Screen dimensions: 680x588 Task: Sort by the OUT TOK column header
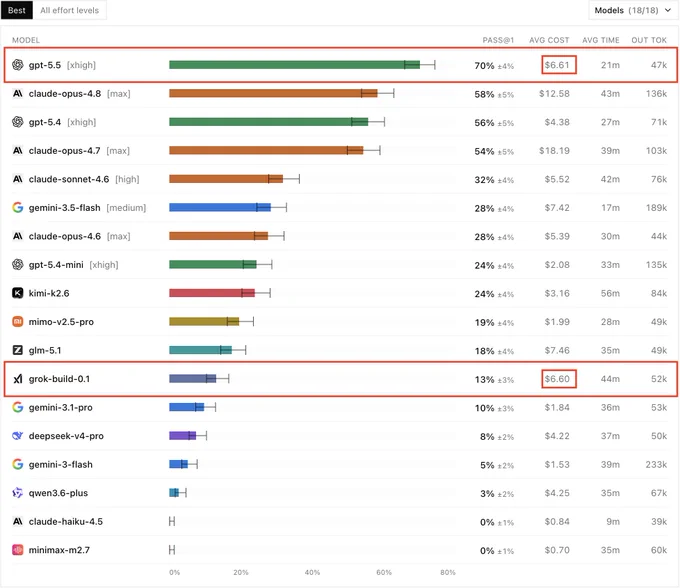click(649, 40)
